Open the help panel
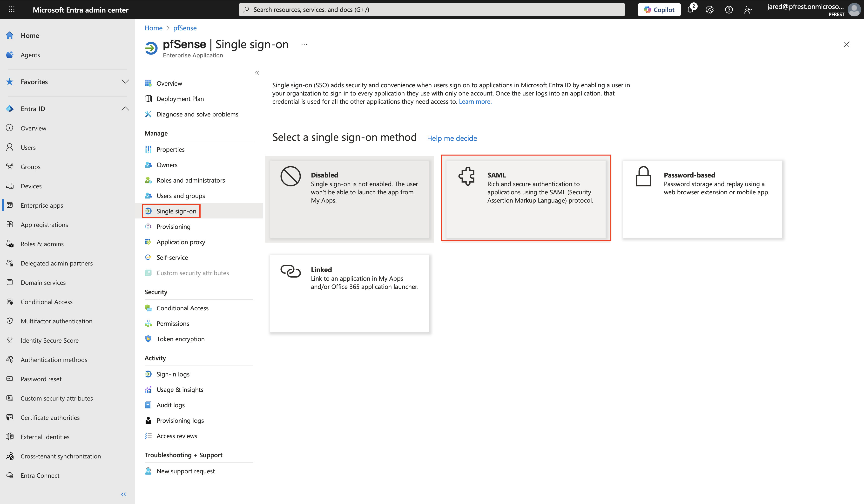The image size is (864, 504). 729,9
